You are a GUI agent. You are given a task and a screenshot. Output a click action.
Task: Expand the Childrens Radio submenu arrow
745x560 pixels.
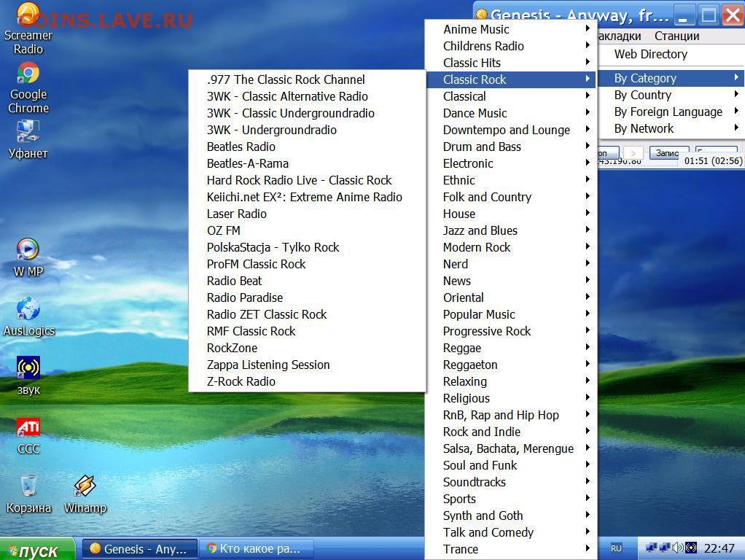(588, 46)
